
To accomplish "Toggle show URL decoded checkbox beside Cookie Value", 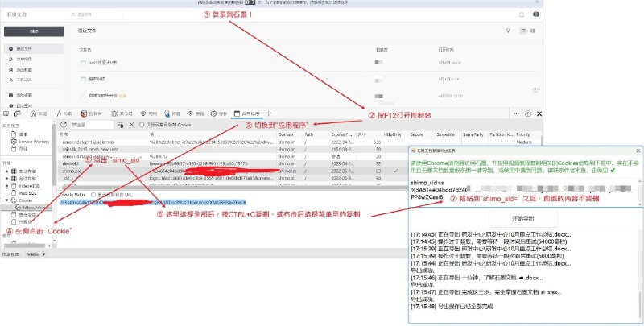I will 93,195.
